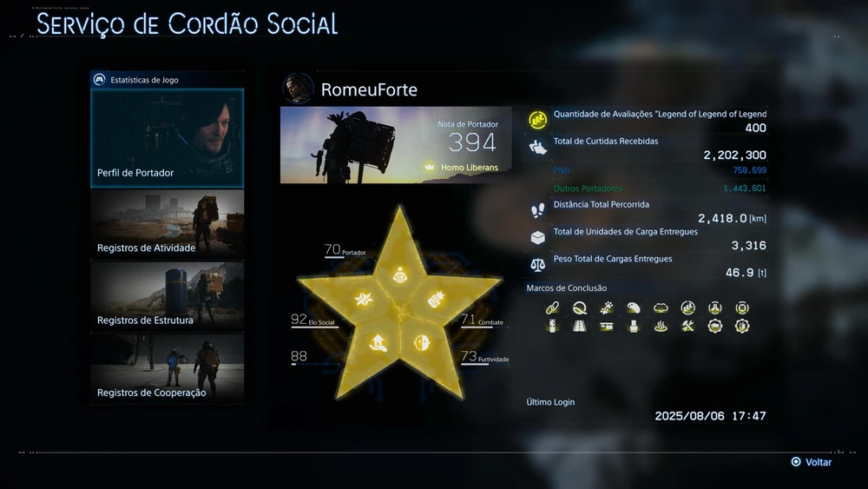
Task: Click the likes received hand icon
Action: click(537, 148)
